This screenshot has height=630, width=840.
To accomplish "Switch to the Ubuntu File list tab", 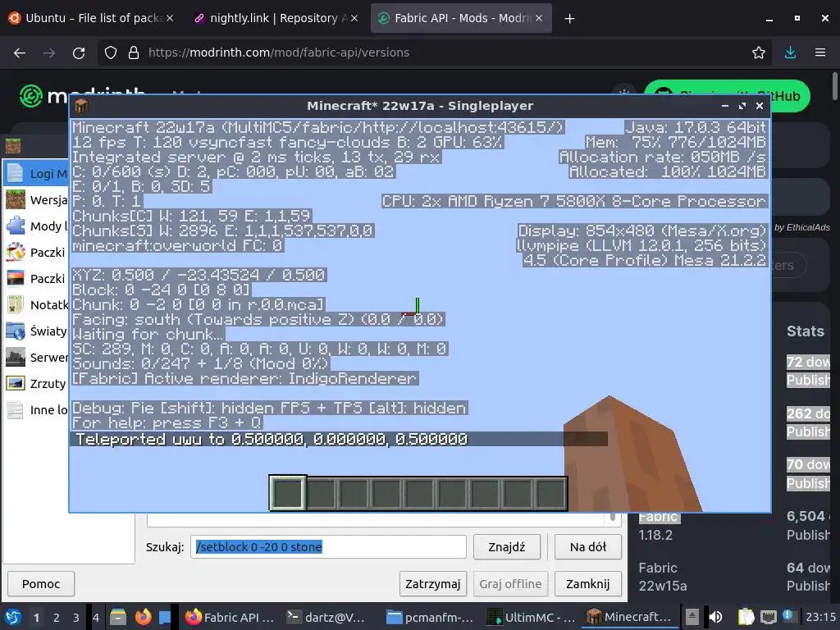I will pyautogui.click(x=90, y=18).
